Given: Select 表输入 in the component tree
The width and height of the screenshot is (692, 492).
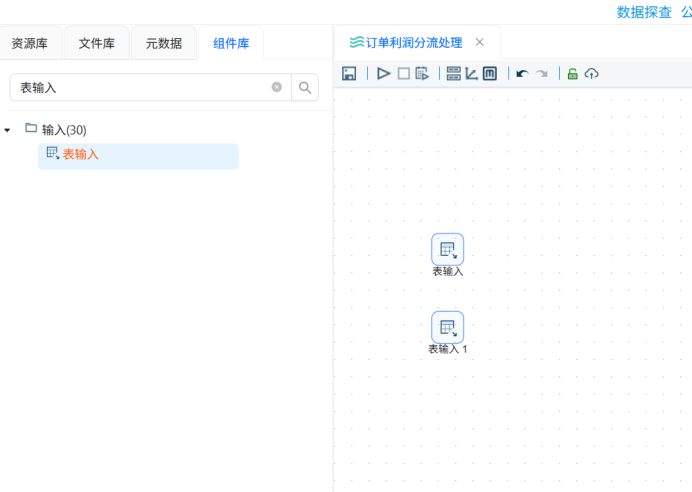Looking at the screenshot, I should [138, 156].
